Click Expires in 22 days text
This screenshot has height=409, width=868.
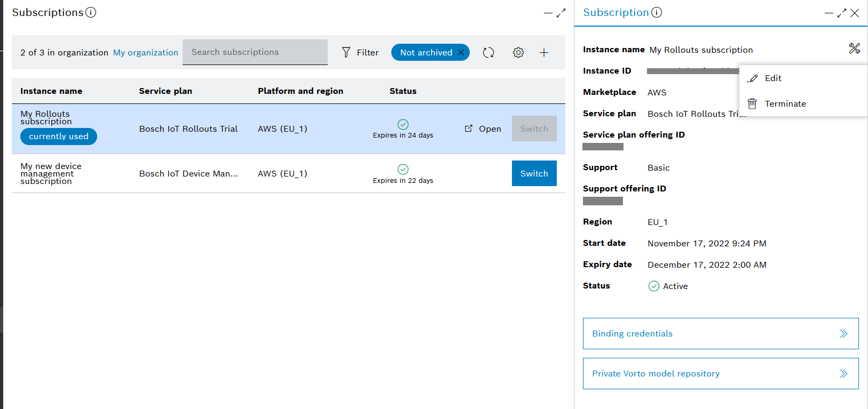(403, 181)
